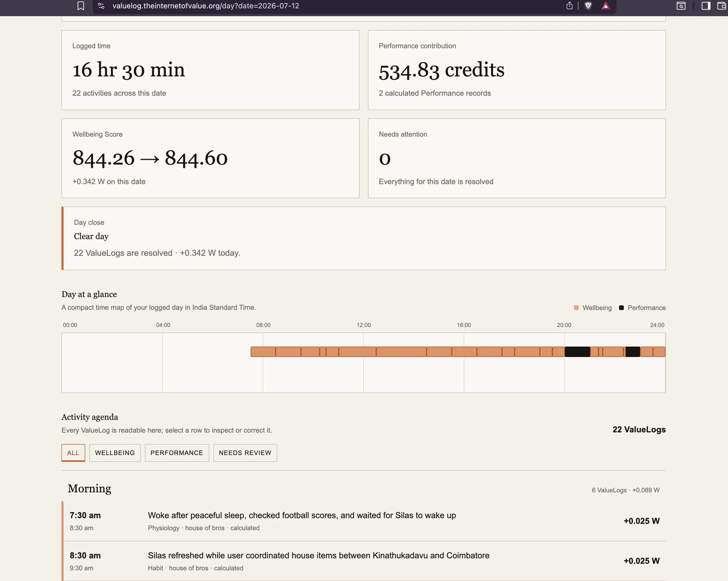
Task: Select the last orange block ending at 24:00
Action: (x=659, y=352)
